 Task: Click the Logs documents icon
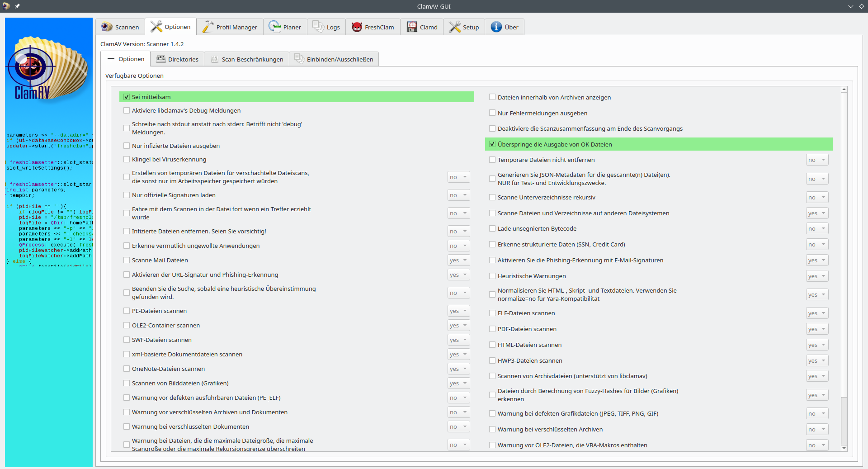pyautogui.click(x=318, y=27)
